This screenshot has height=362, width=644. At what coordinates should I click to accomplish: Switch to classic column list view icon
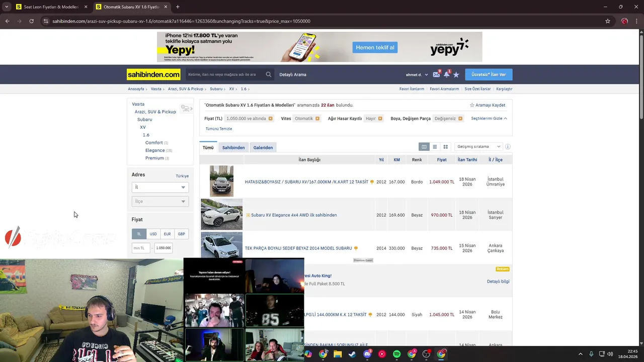coord(424,147)
